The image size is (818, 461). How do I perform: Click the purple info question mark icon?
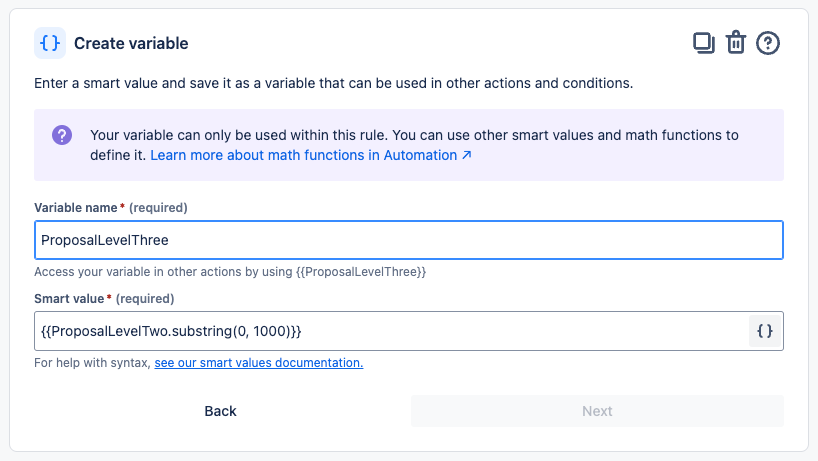62,135
